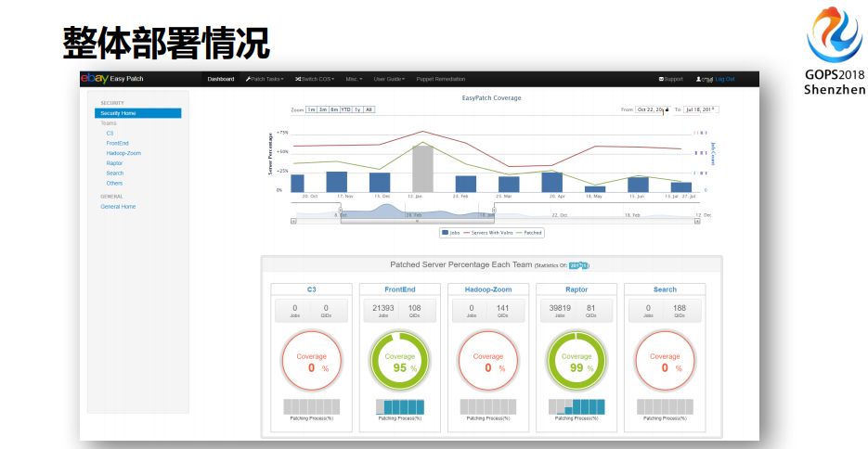Open Raptor team in the sidebar
The image size is (868, 449).
(114, 163)
